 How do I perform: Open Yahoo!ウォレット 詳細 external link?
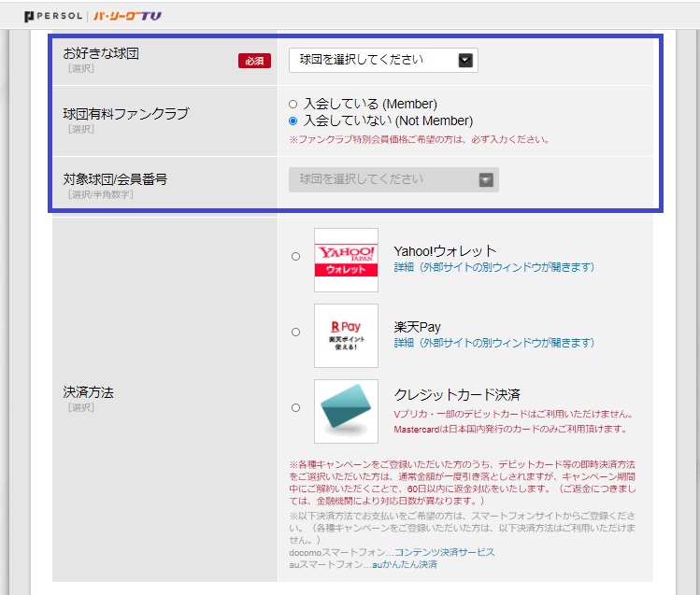pos(493,267)
